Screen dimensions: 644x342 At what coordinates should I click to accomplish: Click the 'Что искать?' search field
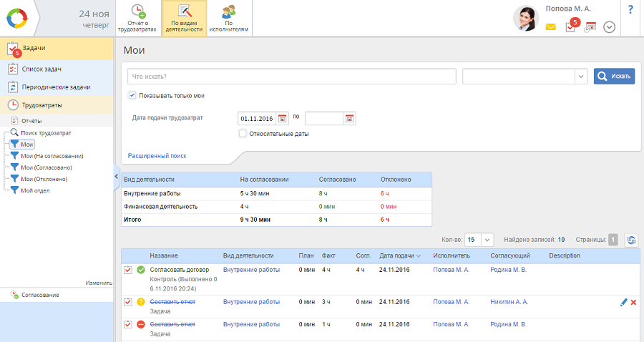click(291, 77)
